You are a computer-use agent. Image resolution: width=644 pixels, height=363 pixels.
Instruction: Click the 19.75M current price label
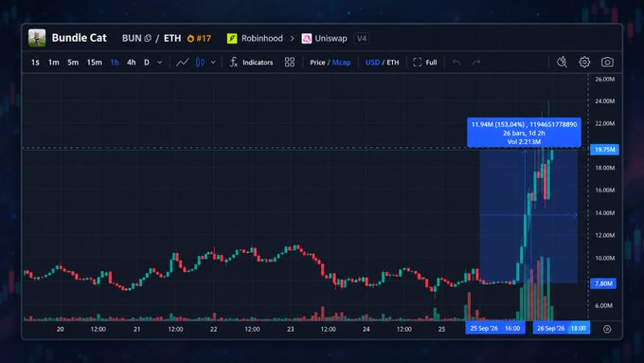604,149
